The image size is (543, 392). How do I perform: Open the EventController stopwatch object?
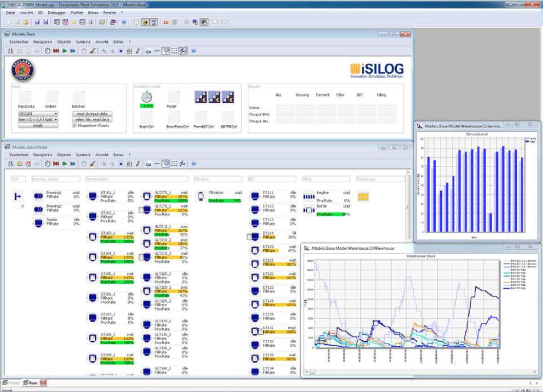(147, 96)
